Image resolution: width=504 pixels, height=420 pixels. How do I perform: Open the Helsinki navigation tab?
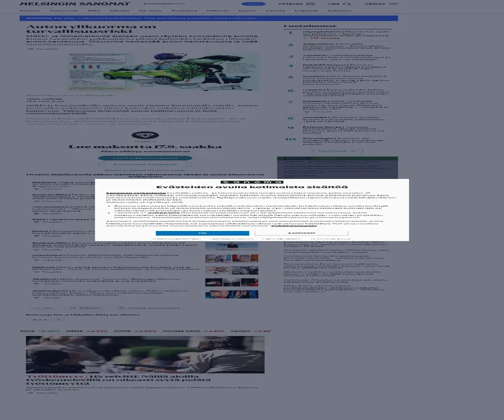218,10
